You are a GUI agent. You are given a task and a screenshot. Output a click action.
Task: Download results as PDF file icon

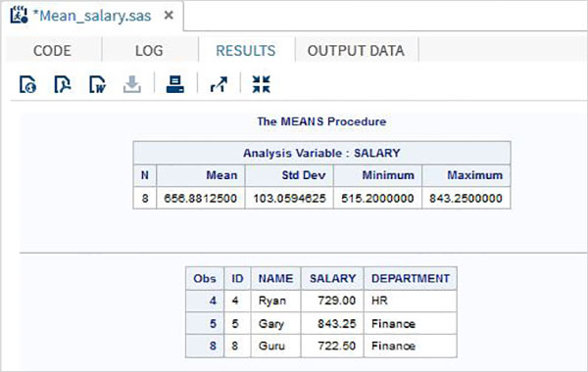pyautogui.click(x=63, y=84)
